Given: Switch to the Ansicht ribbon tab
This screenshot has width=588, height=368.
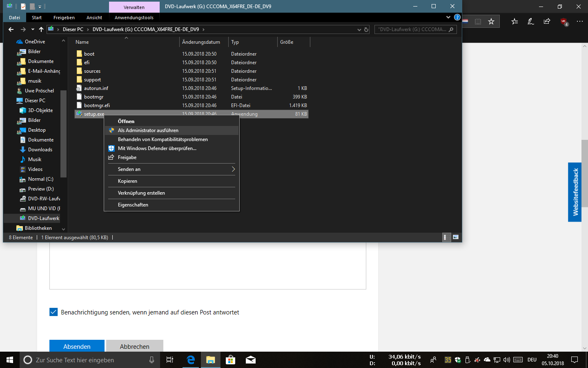Looking at the screenshot, I should [x=94, y=18].
